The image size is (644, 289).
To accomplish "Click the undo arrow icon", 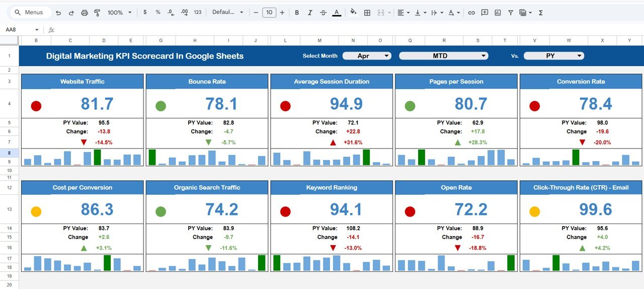I will tap(58, 13).
